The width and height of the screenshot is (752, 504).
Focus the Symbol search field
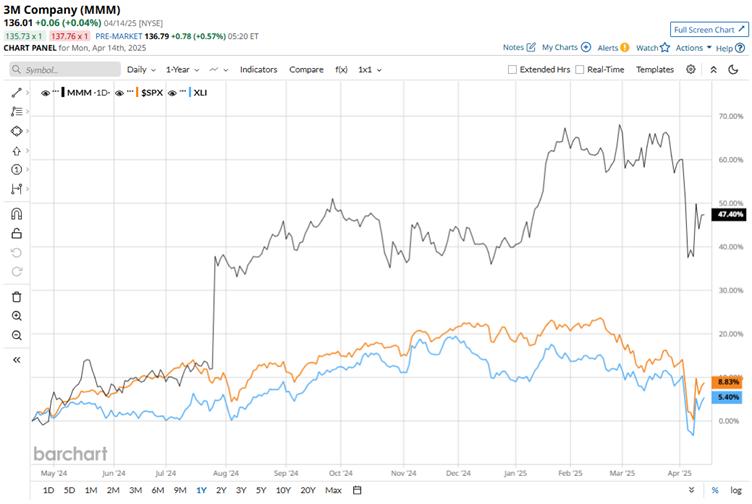coord(65,70)
